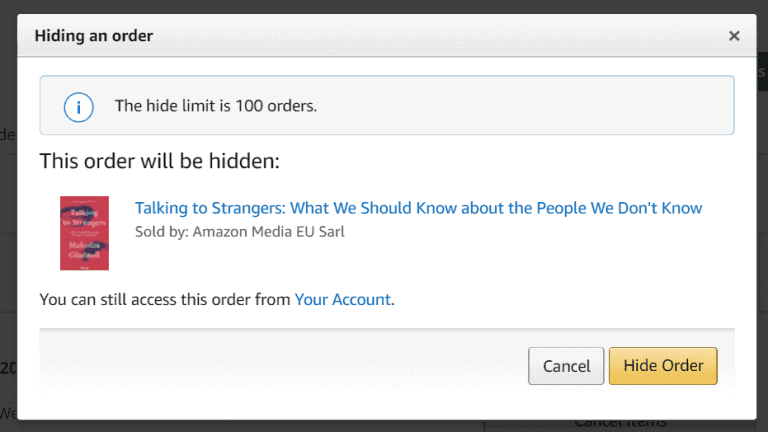Screen dimensions: 768x432
Task: Click the "Sold by: Amazon Media EU Sarl" text
Action: tap(239, 232)
